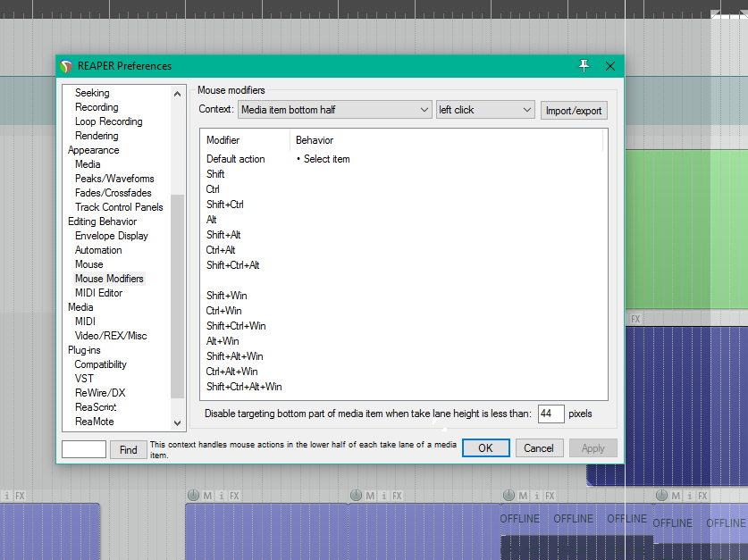
Task: Select the 'Shift+Ctrl+Alt' modifier row
Action: [232, 265]
